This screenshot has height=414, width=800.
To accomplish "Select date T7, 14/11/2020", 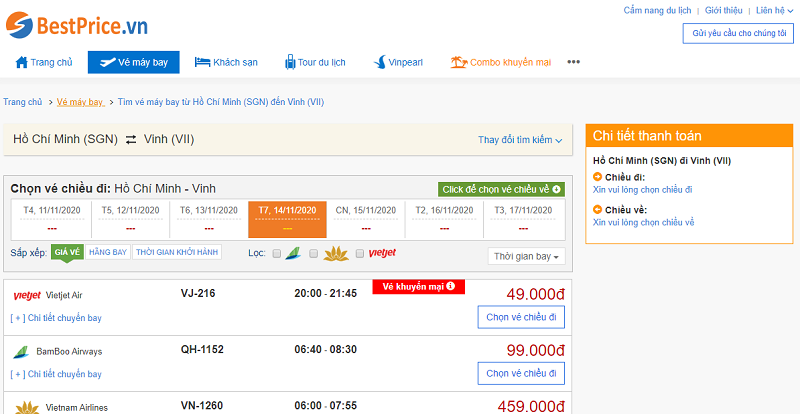I will click(x=287, y=220).
